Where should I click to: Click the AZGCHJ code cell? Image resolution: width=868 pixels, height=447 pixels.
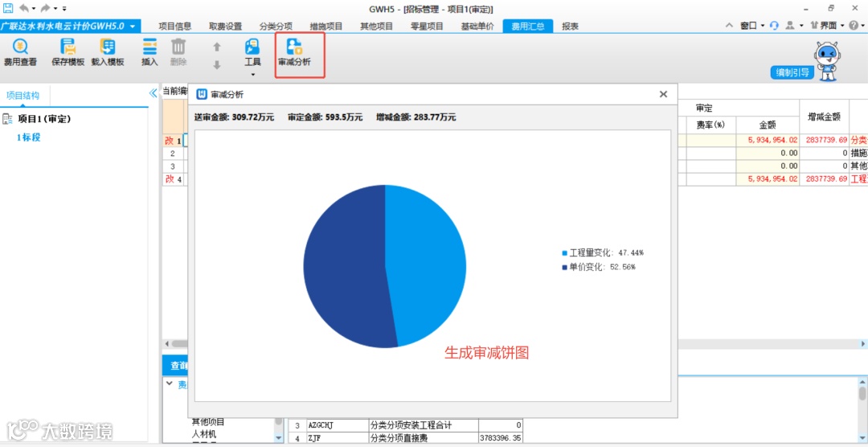[337, 425]
